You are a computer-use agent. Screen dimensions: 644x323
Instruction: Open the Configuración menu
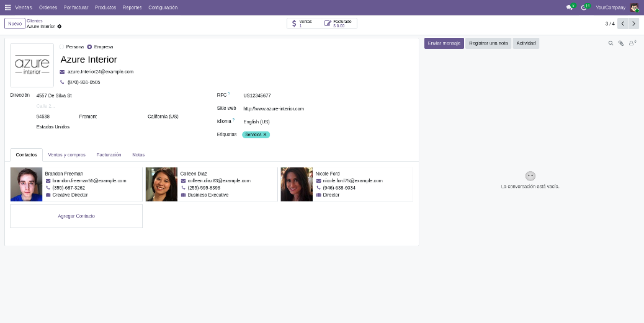click(x=163, y=7)
